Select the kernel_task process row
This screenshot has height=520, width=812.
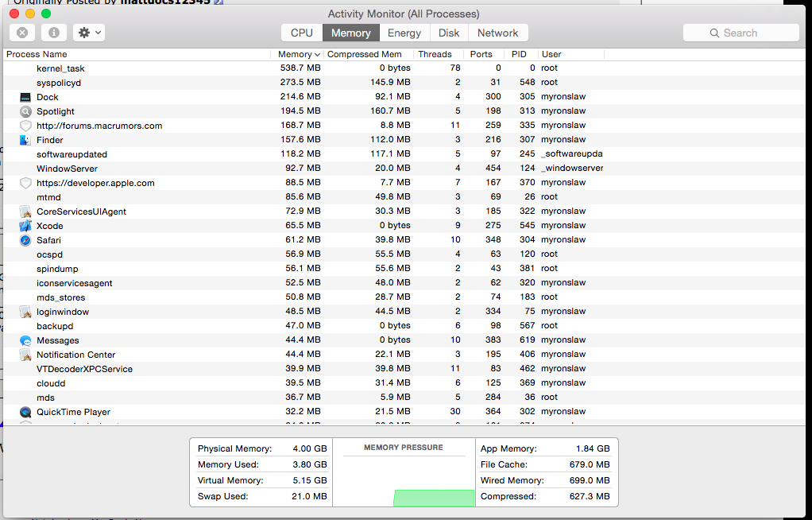[x=404, y=68]
